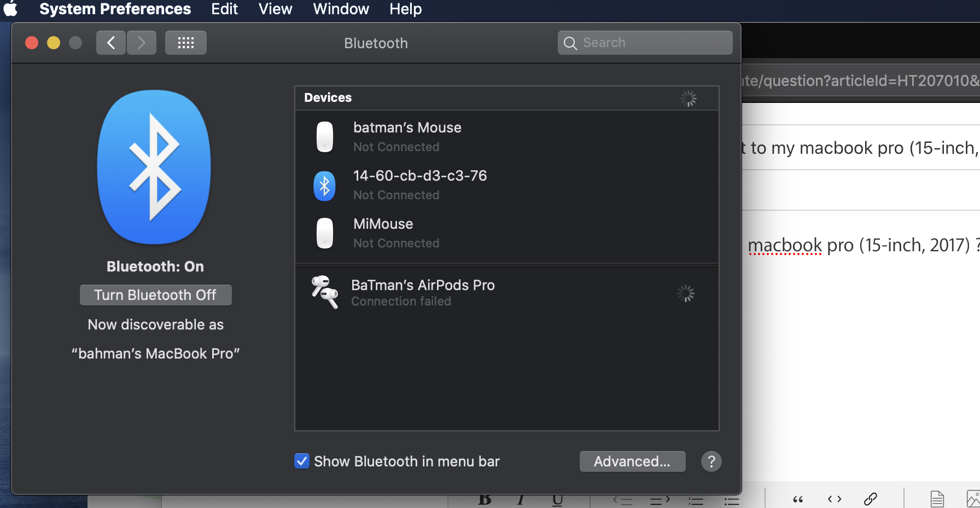Image resolution: width=980 pixels, height=508 pixels.
Task: Uncheck Show Bluetooth in menu bar
Action: (302, 461)
